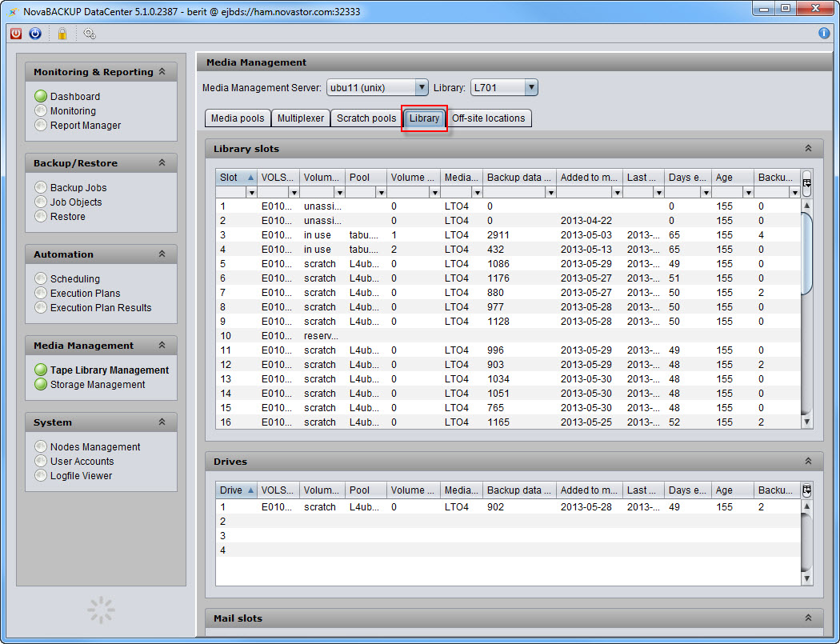Open Scheduling under Automation
This screenshot has height=644, width=840.
(74, 278)
